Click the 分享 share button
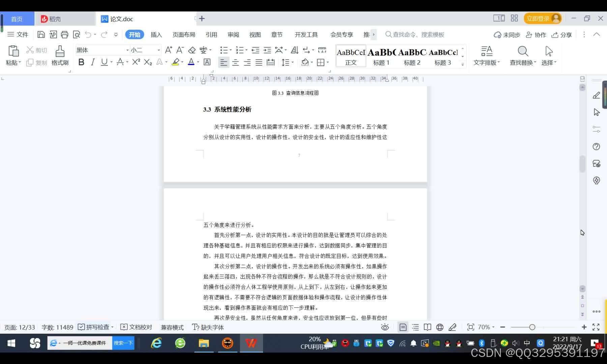This screenshot has height=364, width=607. pos(561,35)
